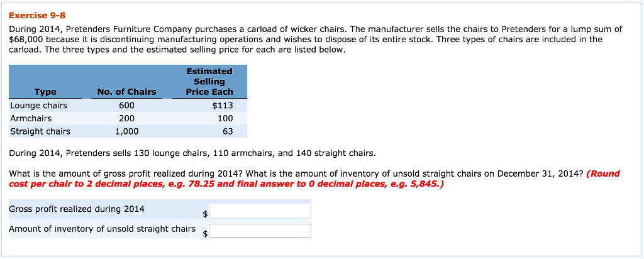Viewport: 644px width, 259px height.
Task: Click the 200 chairs quantity cell
Action: pos(126,119)
